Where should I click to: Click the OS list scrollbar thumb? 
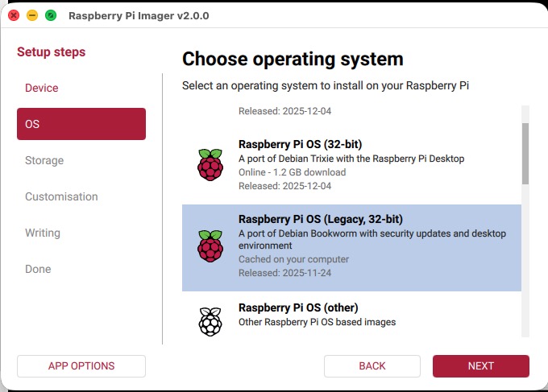coord(525,153)
